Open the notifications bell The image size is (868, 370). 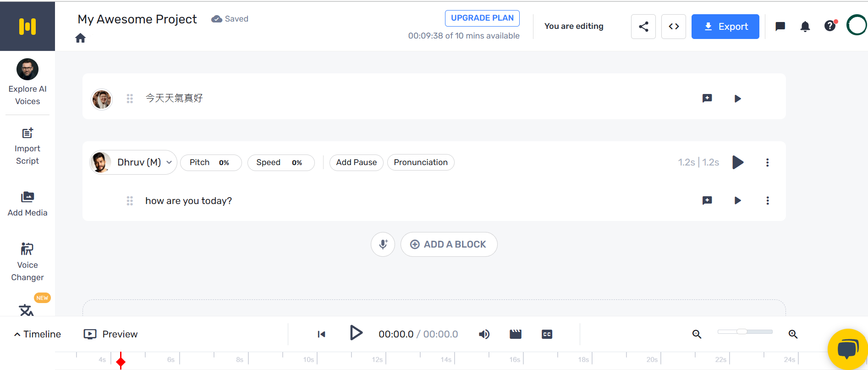tap(805, 27)
